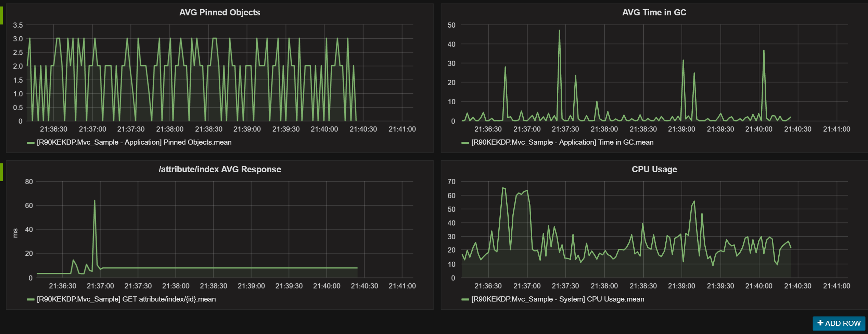The height and width of the screenshot is (334, 868).
Task: Click the tallest GC spike near 21:37:30
Action: coord(559,31)
